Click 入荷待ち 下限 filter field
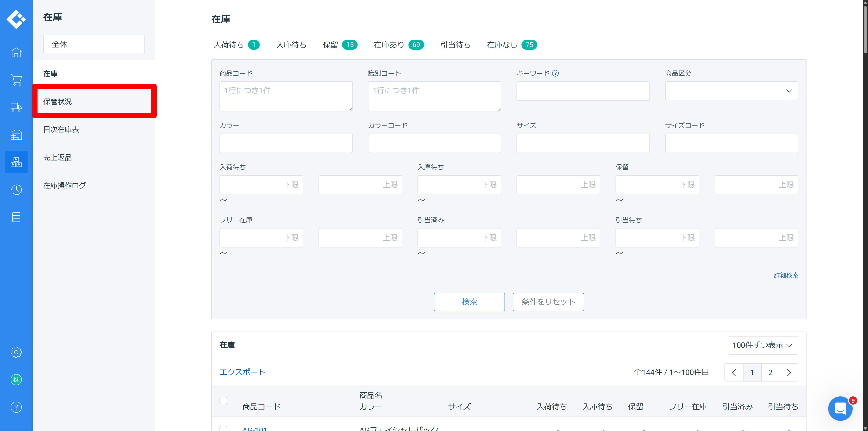The width and height of the screenshot is (868, 431). (261, 184)
